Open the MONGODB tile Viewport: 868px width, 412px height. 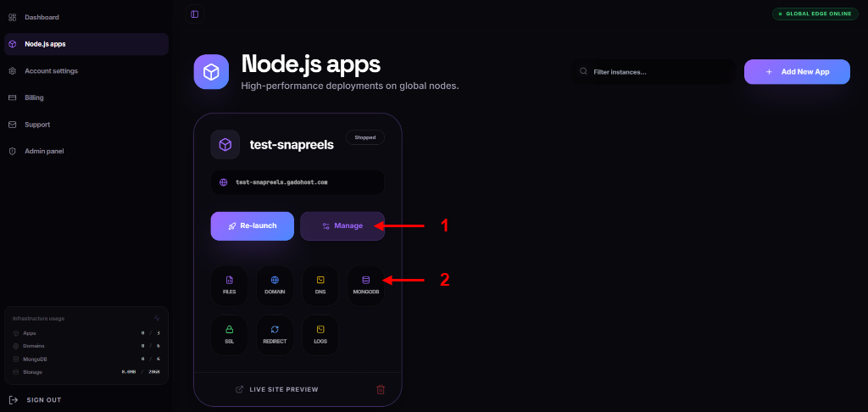click(366, 286)
